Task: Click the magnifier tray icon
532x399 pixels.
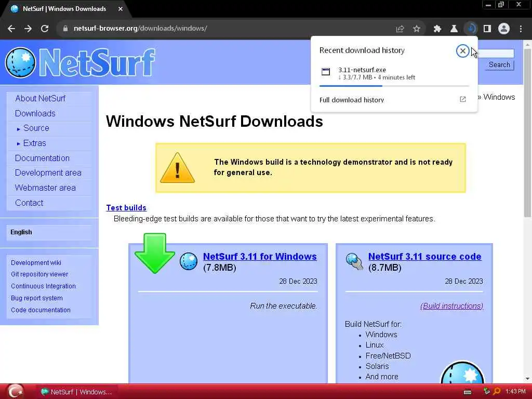Action: [497, 392]
